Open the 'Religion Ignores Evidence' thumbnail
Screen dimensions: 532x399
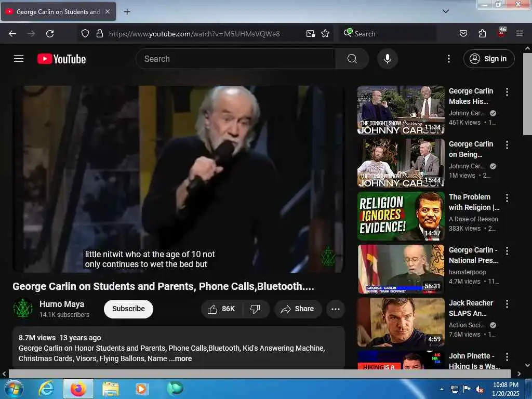401,216
